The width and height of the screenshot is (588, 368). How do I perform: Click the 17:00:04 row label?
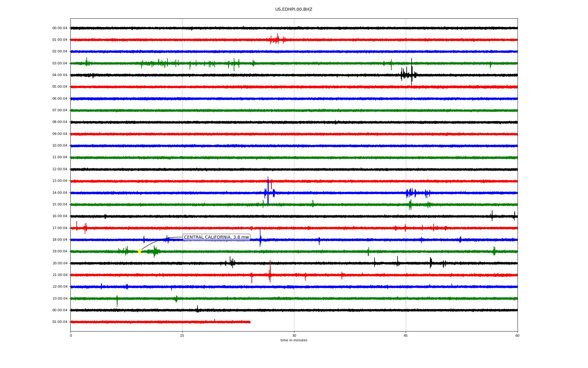(x=60, y=228)
